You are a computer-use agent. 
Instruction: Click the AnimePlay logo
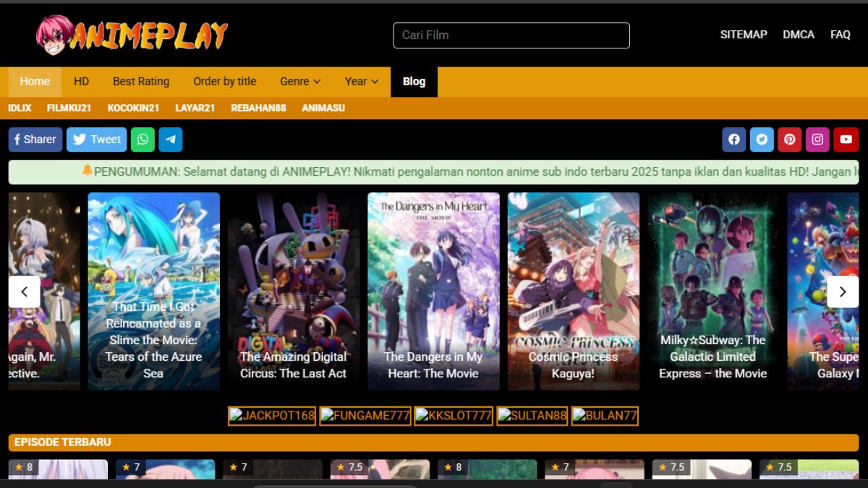coord(132,35)
